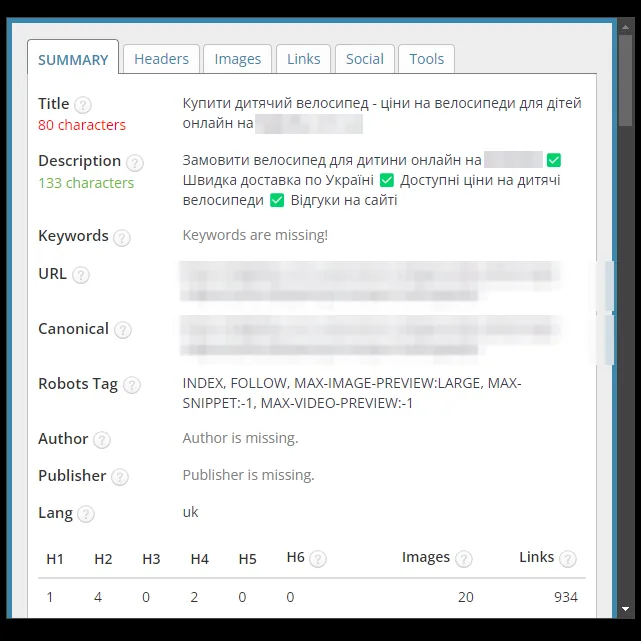Click the help icon next to Keywords

tap(122, 238)
